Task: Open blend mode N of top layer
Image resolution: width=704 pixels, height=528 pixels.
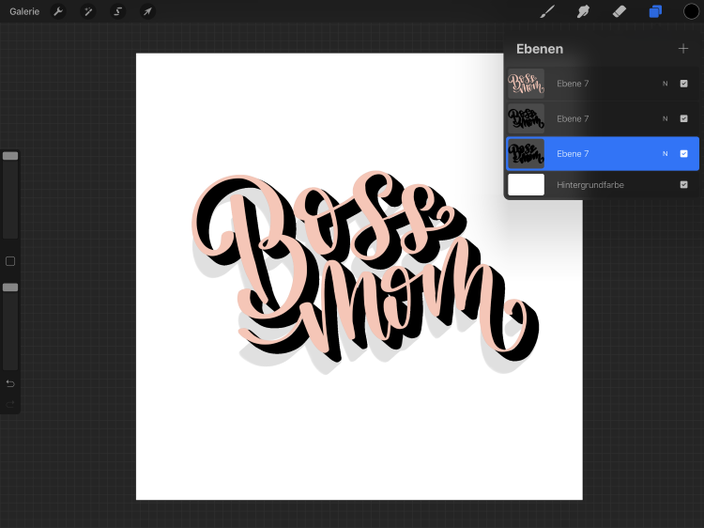Action: (665, 84)
